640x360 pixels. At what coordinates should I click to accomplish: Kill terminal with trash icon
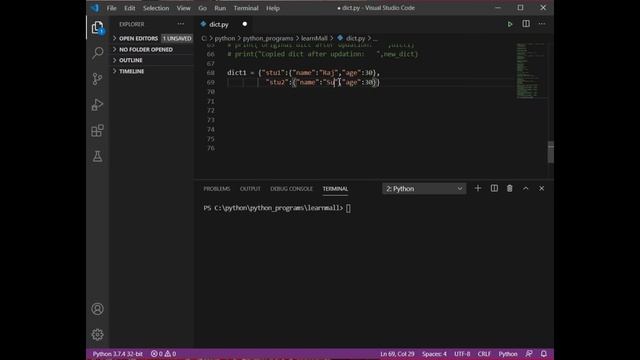510,189
